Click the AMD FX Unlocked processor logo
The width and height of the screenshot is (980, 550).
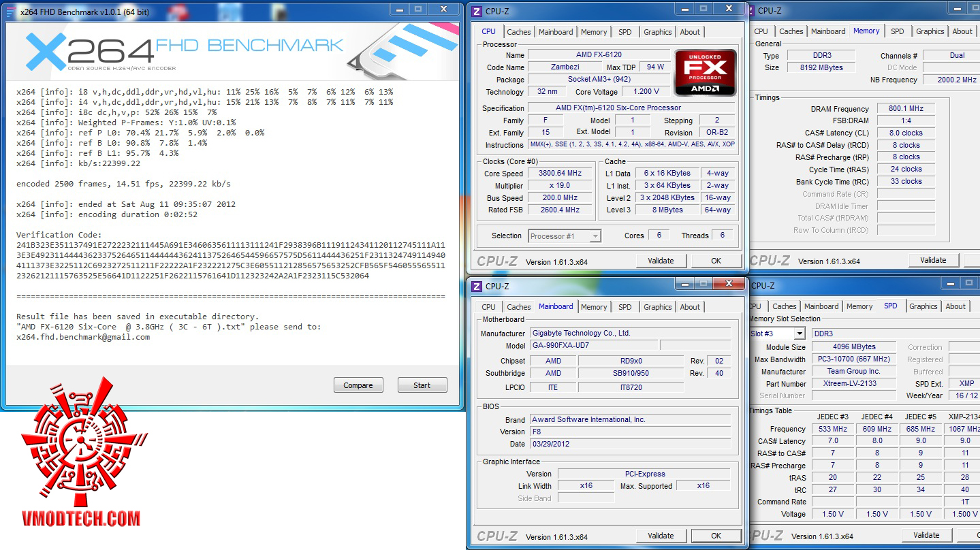pos(705,73)
